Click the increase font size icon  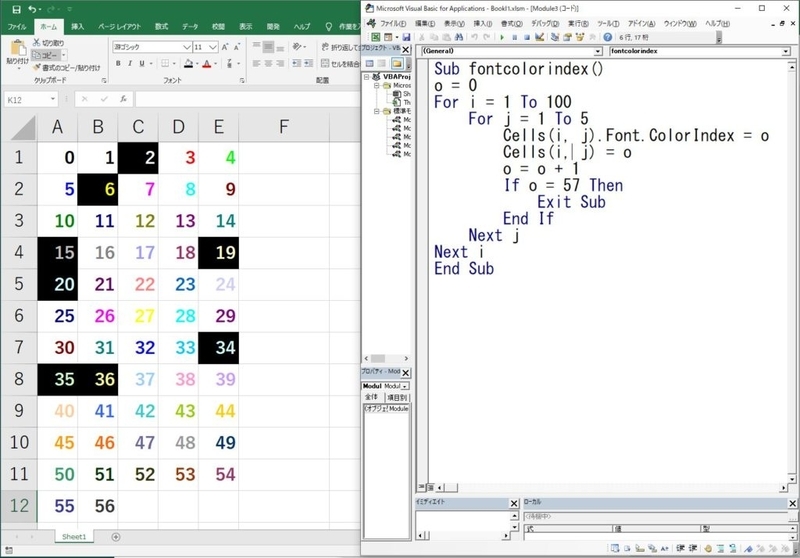tap(225, 47)
